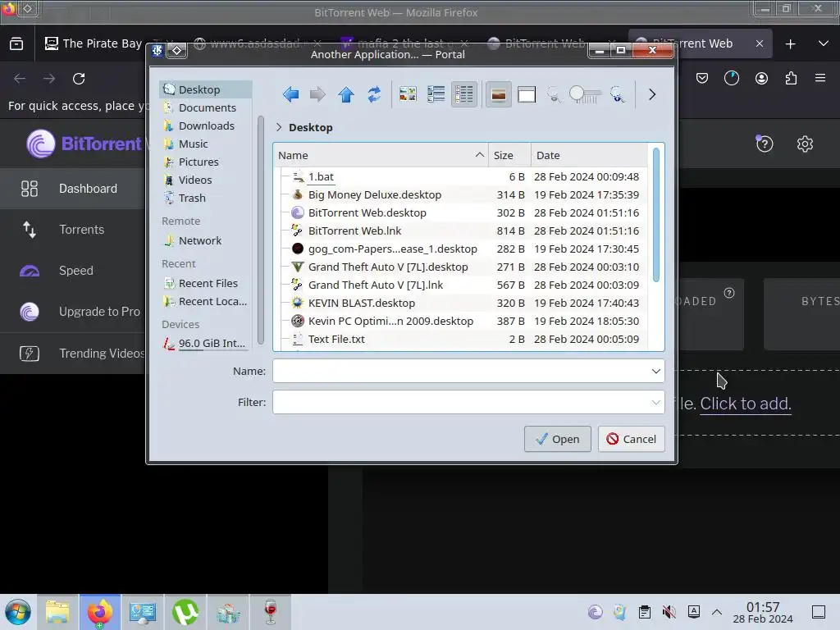The image size is (840, 630).
Task: Click the Open button
Action: [557, 440]
